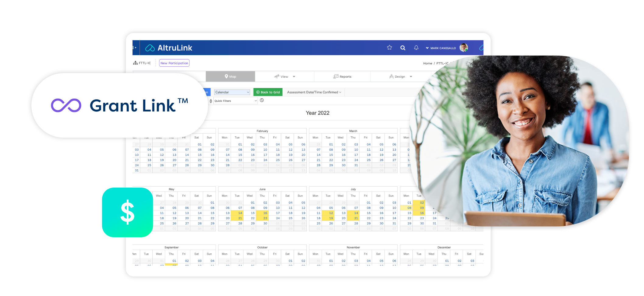Image resolution: width=644 pixels, height=296 pixels.
Task: Open notifications bell
Action: coord(416,48)
